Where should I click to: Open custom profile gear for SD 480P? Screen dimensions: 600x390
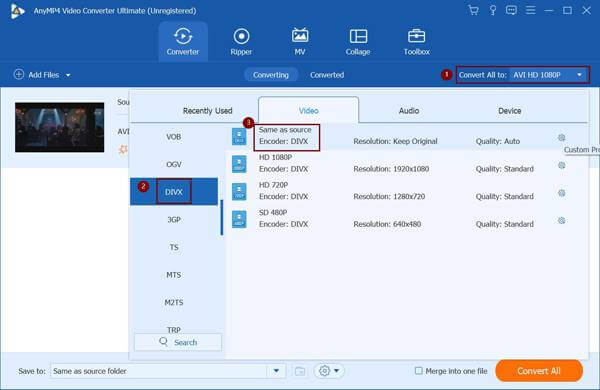pyautogui.click(x=561, y=220)
